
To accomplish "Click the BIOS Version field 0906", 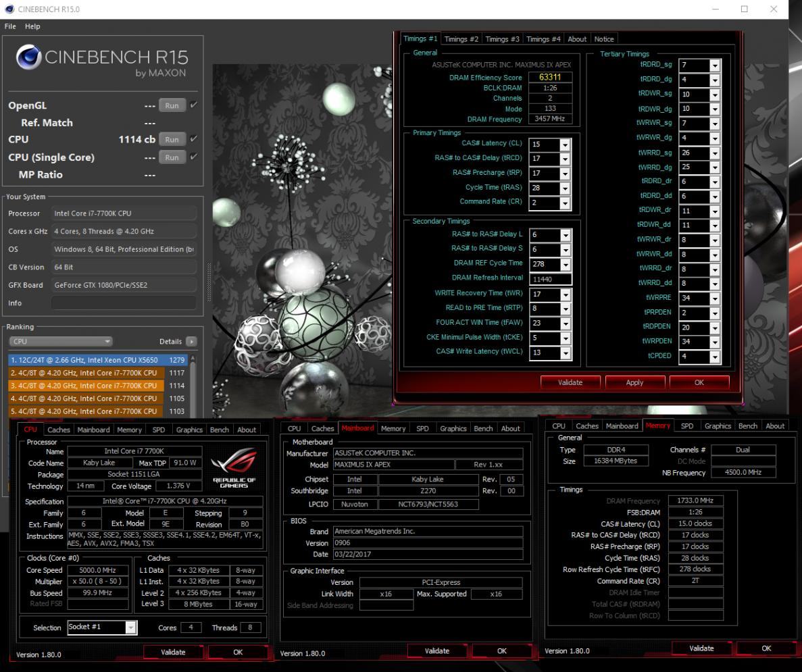I will (428, 542).
